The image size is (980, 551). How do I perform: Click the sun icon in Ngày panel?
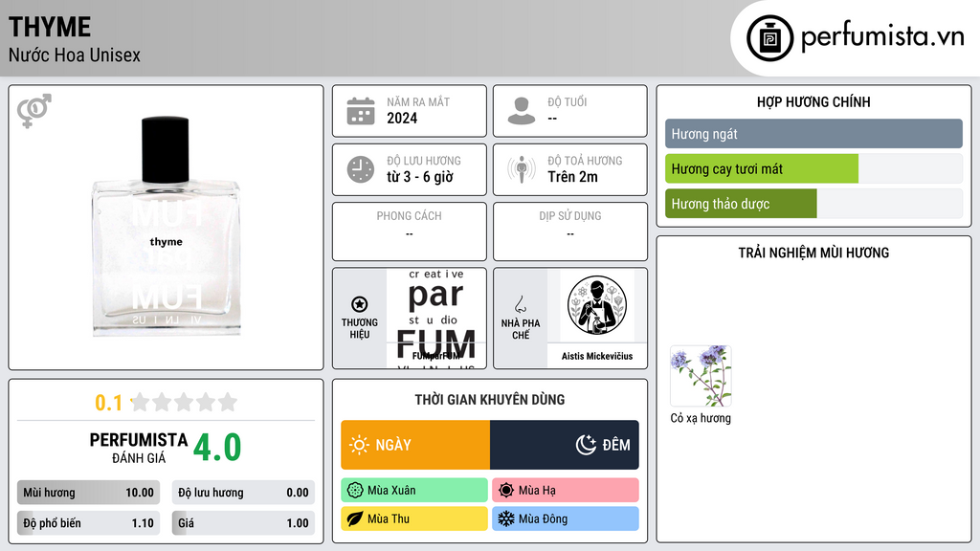tap(359, 445)
